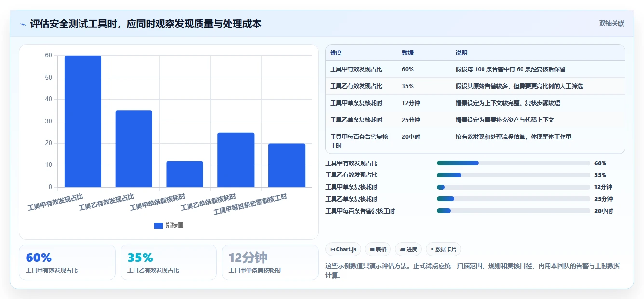The image size is (644, 299).
Task: Open the 35% 工具乙有效发现占比 data card
Action: [x=169, y=262]
